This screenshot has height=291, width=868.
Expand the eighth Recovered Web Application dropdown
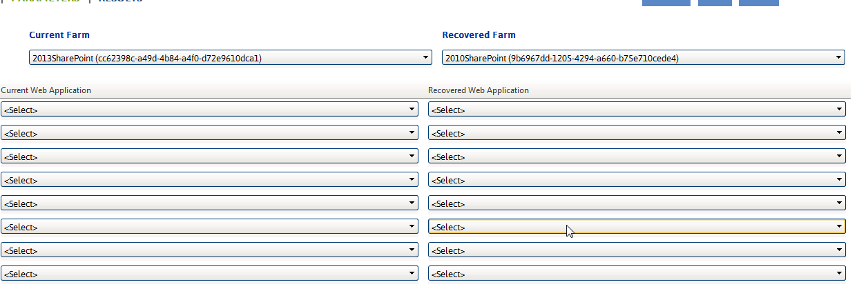pos(637,273)
